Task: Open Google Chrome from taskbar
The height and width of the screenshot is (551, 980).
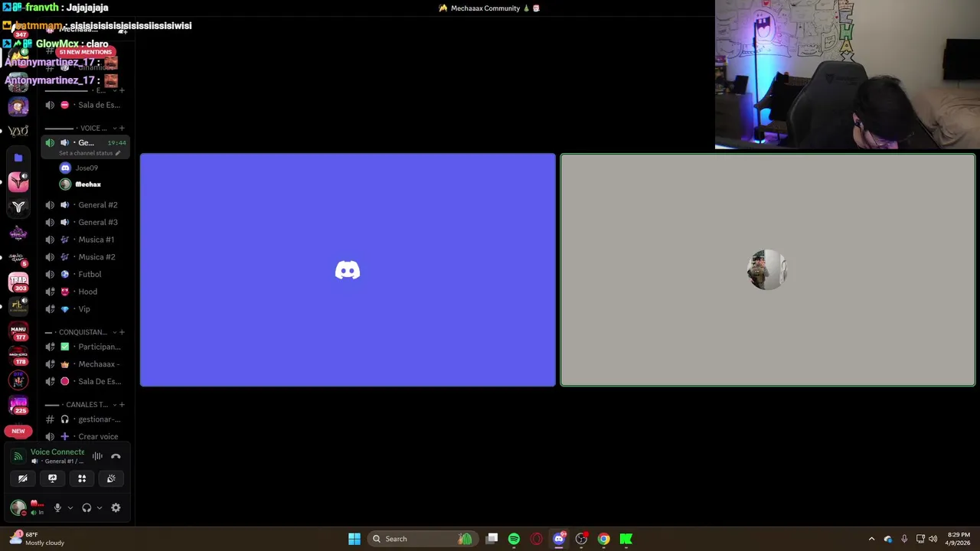Action: click(x=603, y=539)
